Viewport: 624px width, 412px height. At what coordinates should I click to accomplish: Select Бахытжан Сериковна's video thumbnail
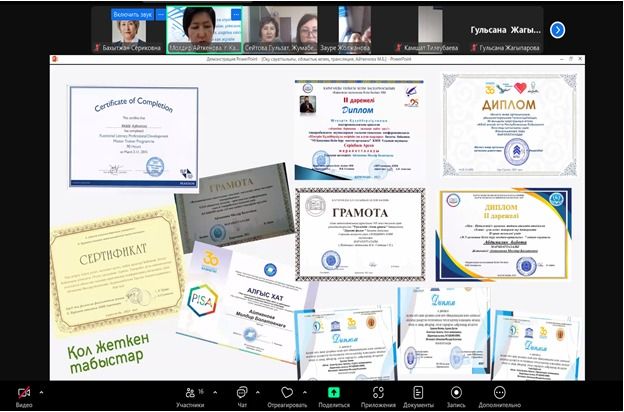(x=128, y=29)
